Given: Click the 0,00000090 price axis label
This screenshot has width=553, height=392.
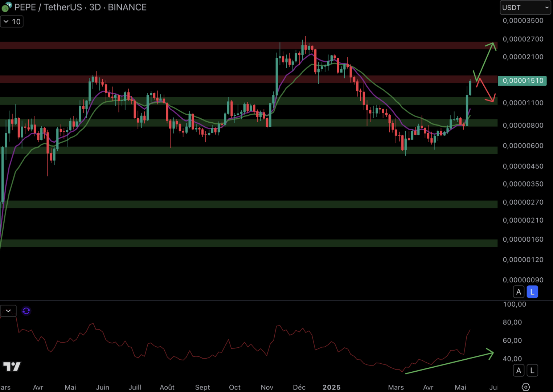Looking at the screenshot, I should pos(523,280).
